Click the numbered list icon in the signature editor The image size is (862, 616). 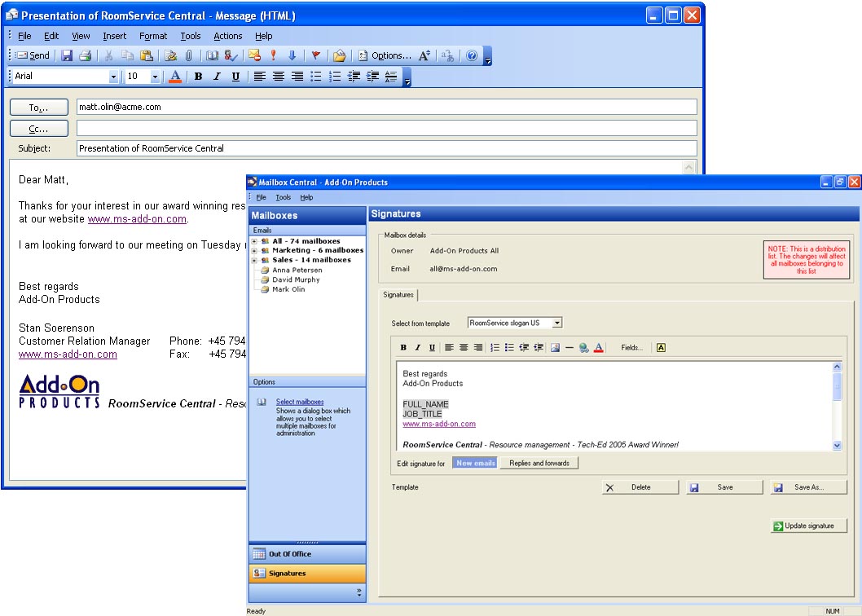click(x=495, y=348)
